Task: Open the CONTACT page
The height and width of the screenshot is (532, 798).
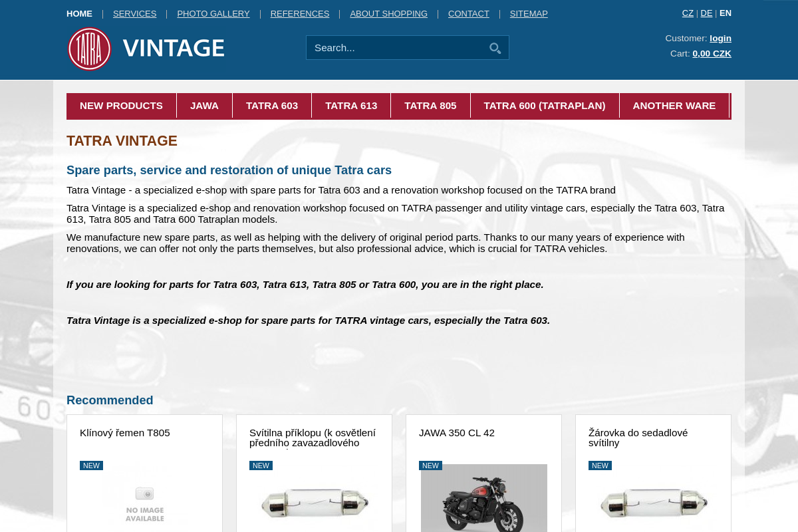Action: [469, 13]
